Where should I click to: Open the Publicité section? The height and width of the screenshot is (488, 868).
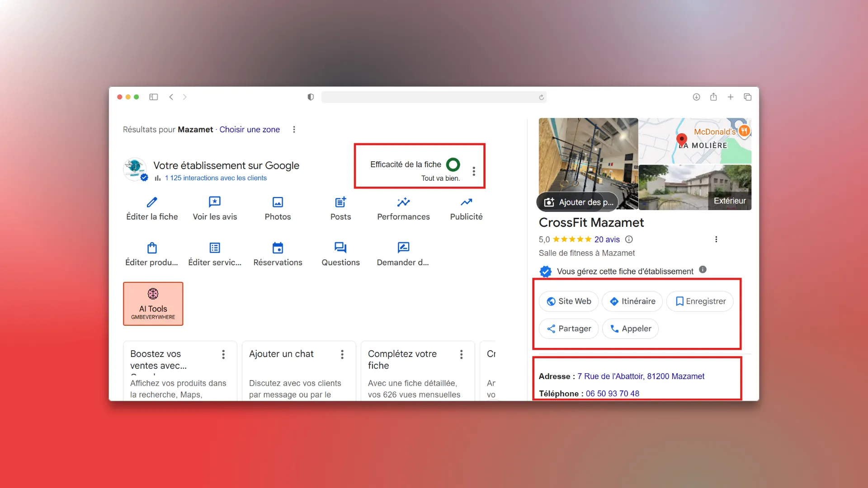tap(467, 208)
